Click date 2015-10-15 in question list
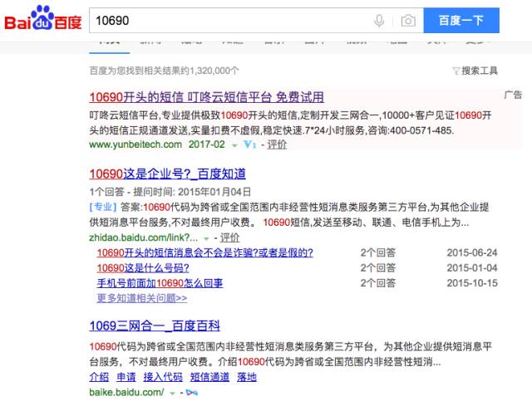The width and height of the screenshot is (532, 406). click(x=472, y=283)
